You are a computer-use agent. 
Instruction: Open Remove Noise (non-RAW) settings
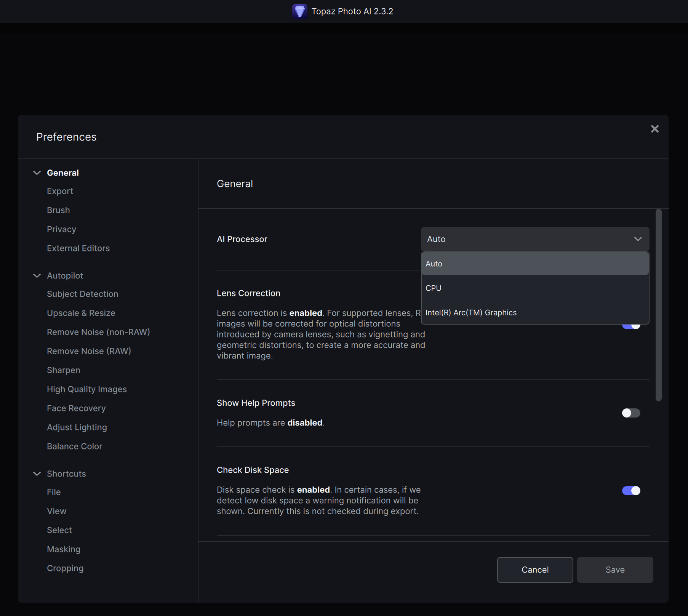(98, 332)
